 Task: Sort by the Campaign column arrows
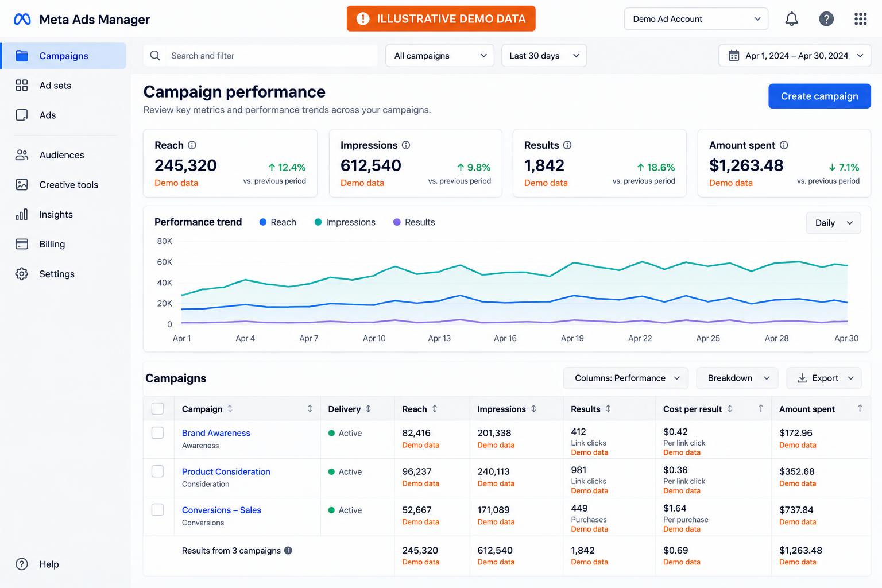click(x=230, y=409)
